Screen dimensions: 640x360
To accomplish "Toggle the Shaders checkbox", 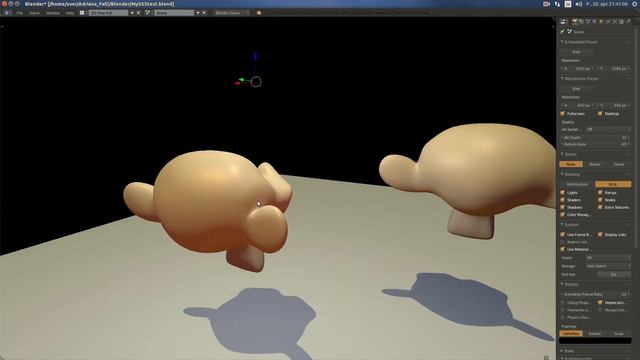I will pos(562,200).
